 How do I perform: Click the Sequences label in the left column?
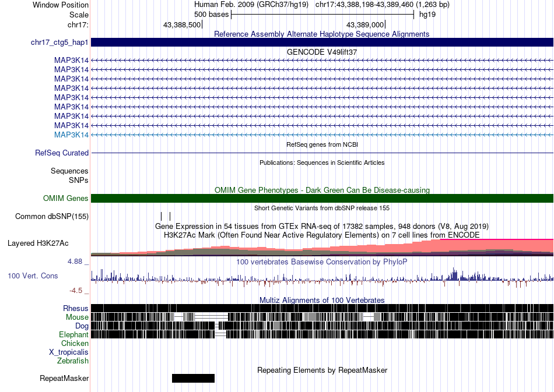point(69,171)
